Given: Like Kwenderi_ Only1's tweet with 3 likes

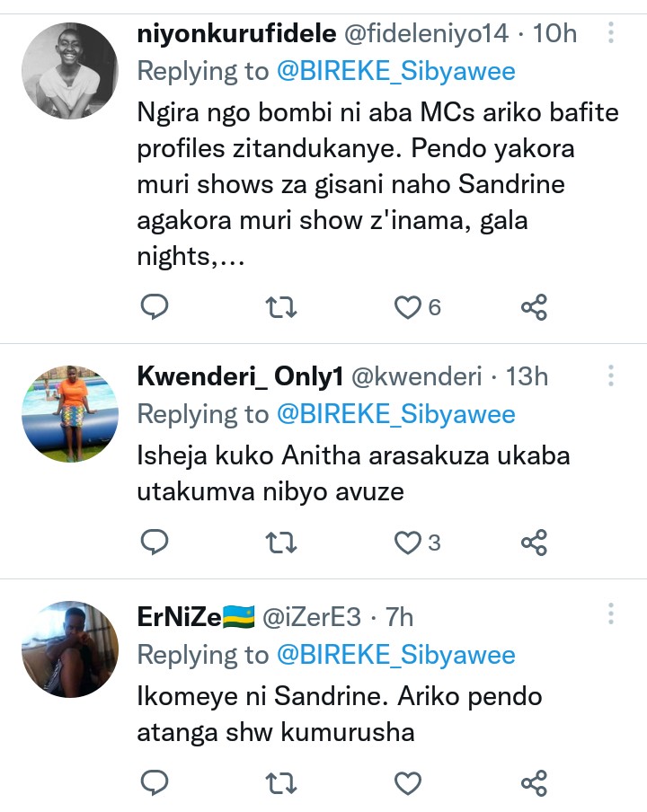Looking at the screenshot, I should 409,543.
